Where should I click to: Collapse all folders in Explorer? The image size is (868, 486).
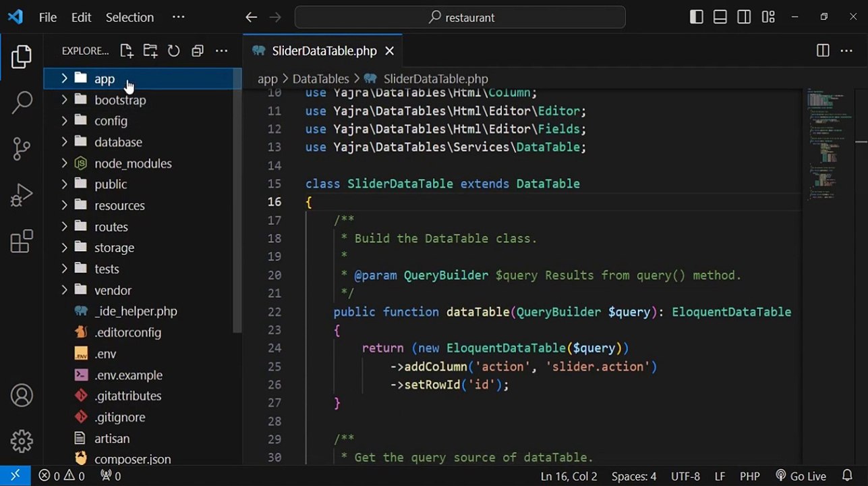(198, 51)
